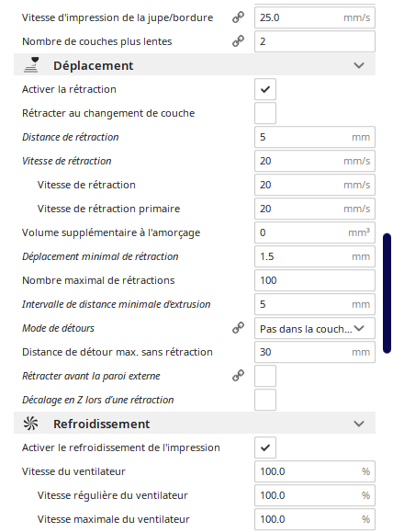Viewport: 404px width, 532px height.
Task: Edit the Vitesse du ventilateur field
Action: coord(315,471)
